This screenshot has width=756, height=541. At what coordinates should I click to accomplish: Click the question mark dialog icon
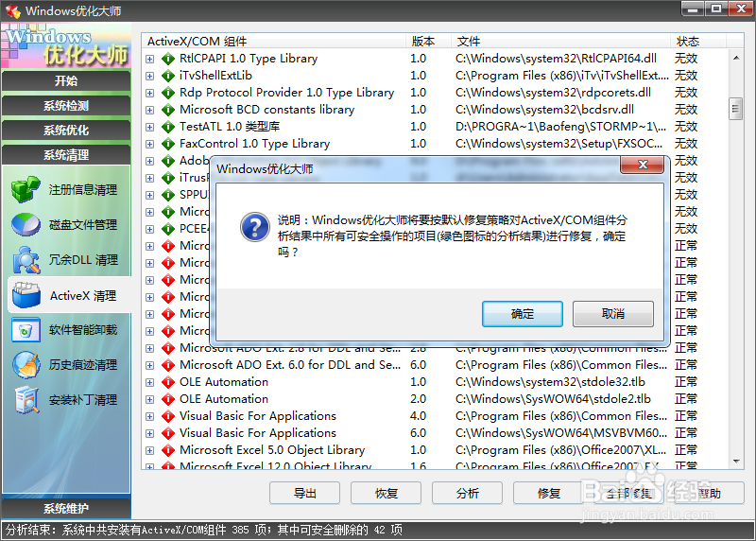pyautogui.click(x=254, y=227)
